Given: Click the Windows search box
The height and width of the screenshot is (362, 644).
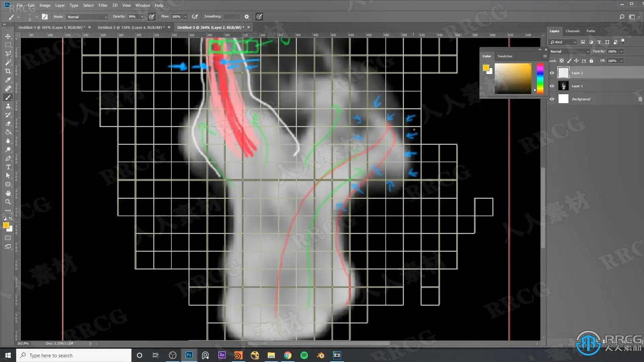Looking at the screenshot, I should (x=74, y=355).
